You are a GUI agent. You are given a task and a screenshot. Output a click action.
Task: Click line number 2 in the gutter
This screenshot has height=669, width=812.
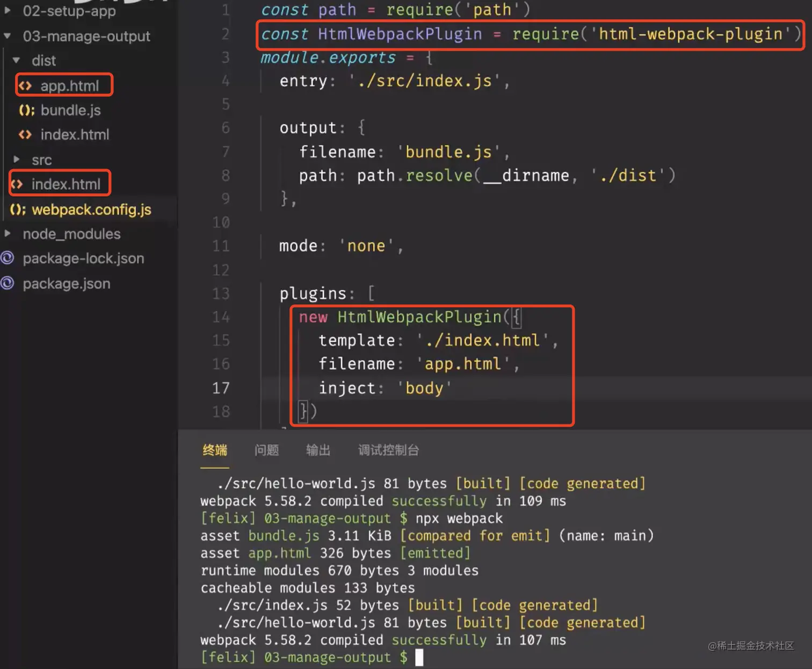pyautogui.click(x=226, y=34)
